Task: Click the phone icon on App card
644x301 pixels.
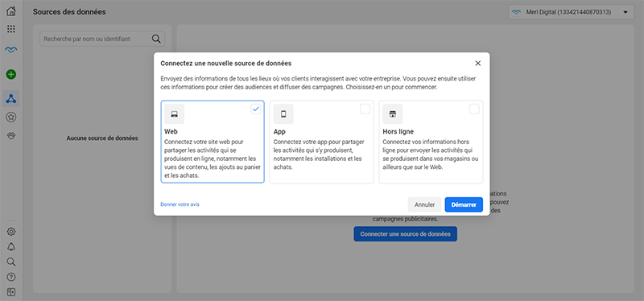Action: 283,114
